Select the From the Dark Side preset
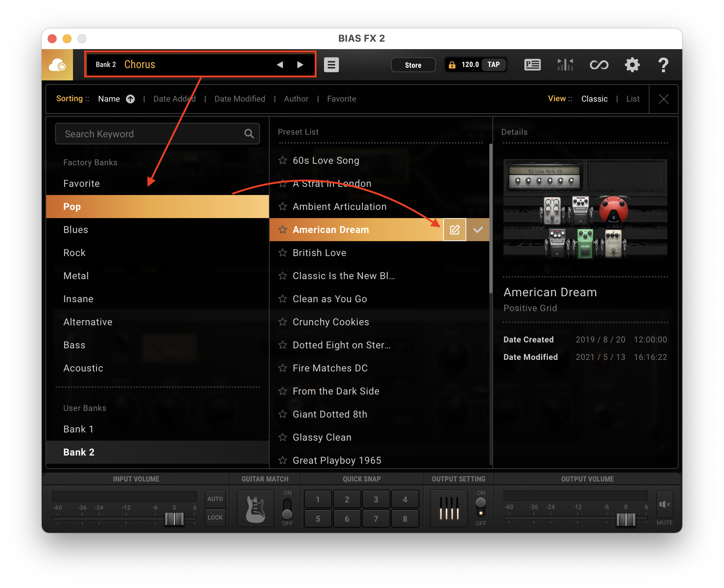The width and height of the screenshot is (724, 588). point(379,391)
